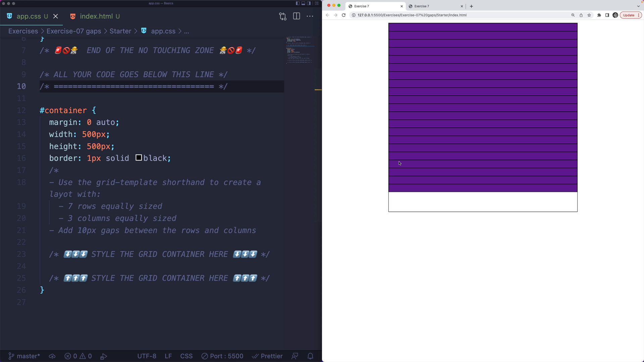Toggle the primary side bar layout icon

click(x=298, y=3)
